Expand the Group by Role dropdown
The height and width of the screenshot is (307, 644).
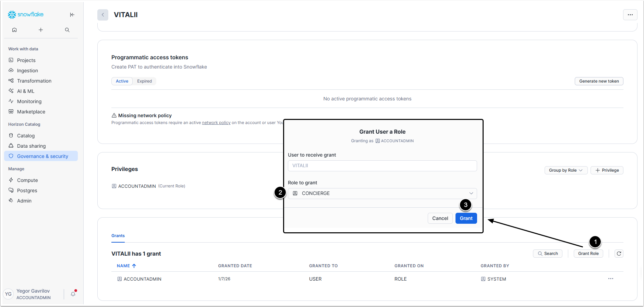tap(566, 170)
